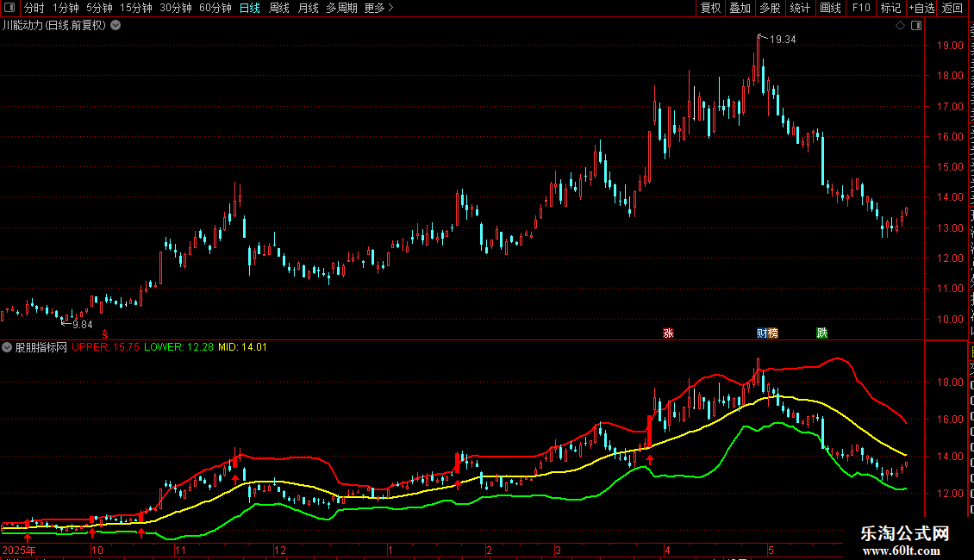
Task: Open the 多股 multi-stock view
Action: pos(770,8)
